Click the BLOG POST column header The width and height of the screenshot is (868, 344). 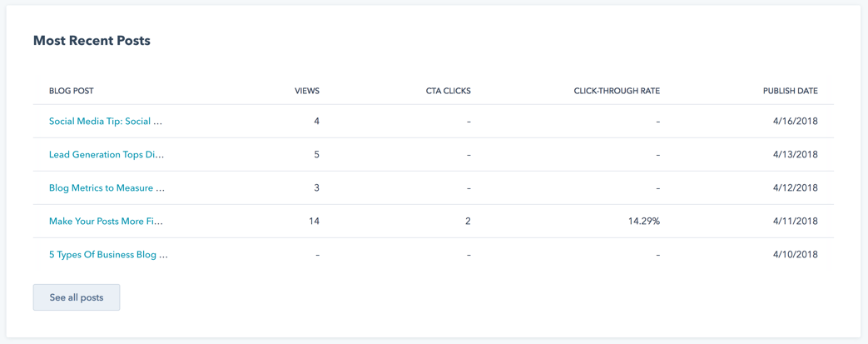[72, 91]
